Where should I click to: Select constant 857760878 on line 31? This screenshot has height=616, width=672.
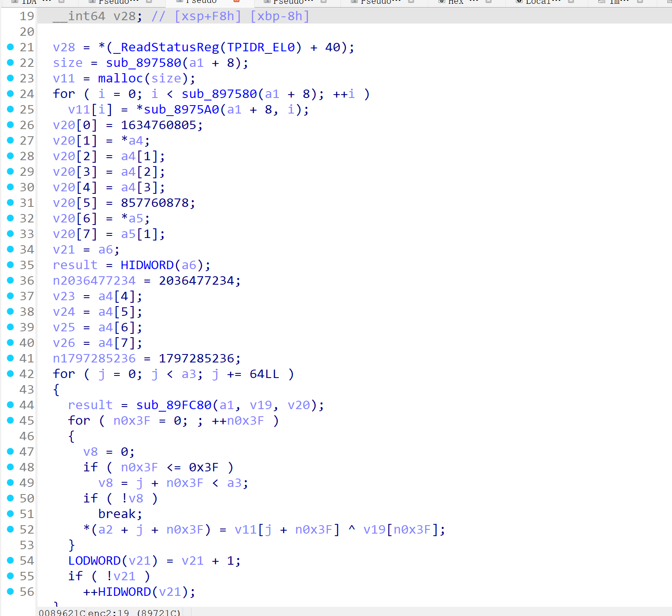point(158,203)
